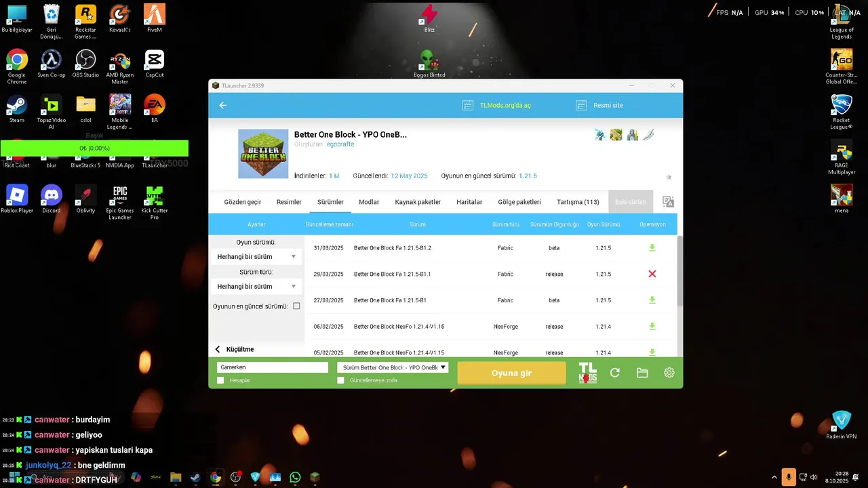868x488 pixels.
Task: Sort by 'Güncelleme zamanı' column header
Action: point(329,224)
